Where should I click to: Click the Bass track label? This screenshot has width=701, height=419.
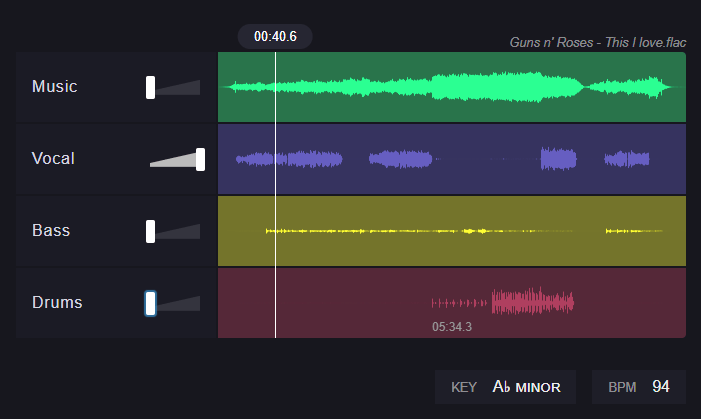coord(51,230)
